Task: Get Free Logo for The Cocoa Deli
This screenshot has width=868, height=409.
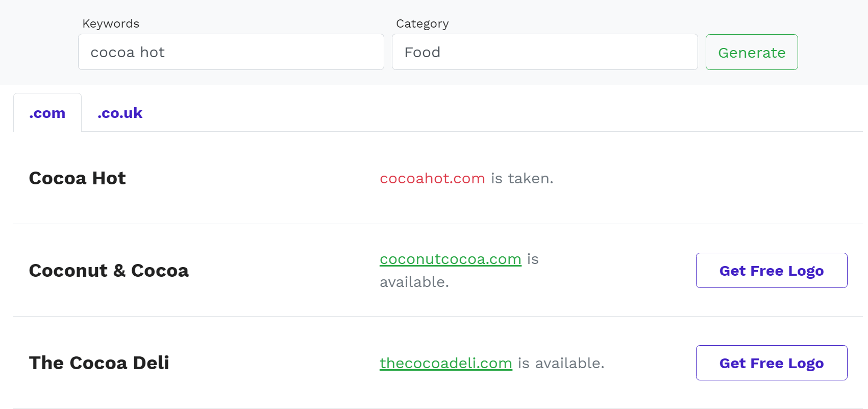Action: [771, 363]
